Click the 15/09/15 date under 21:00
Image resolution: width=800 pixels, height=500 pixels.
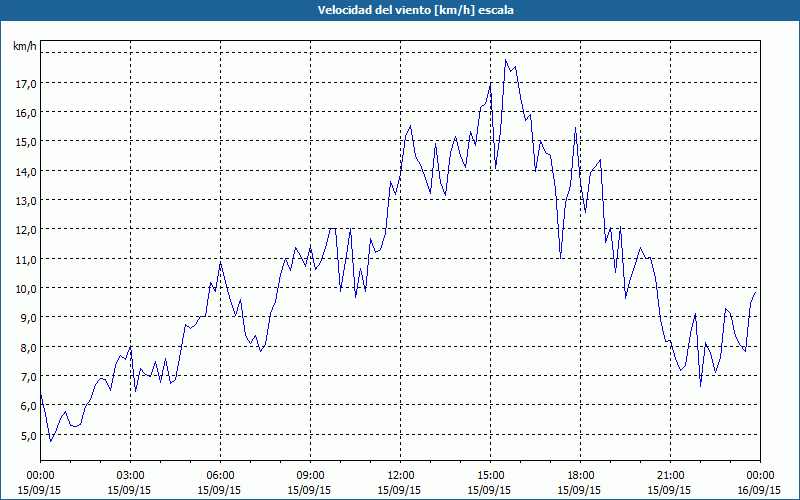[669, 490]
